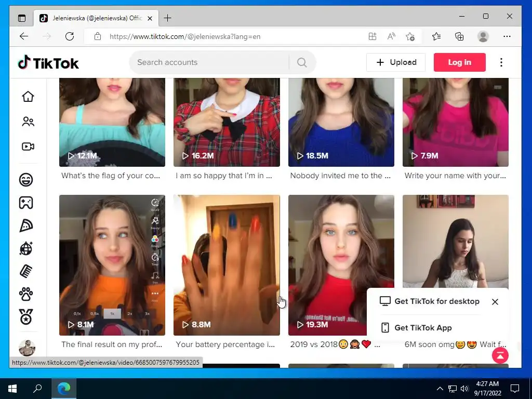
Task: Click the Upload button
Action: (395, 62)
